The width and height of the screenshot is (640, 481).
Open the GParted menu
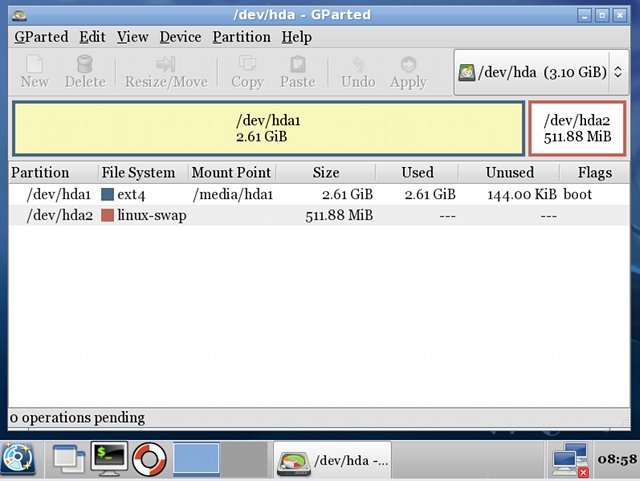pos(41,37)
